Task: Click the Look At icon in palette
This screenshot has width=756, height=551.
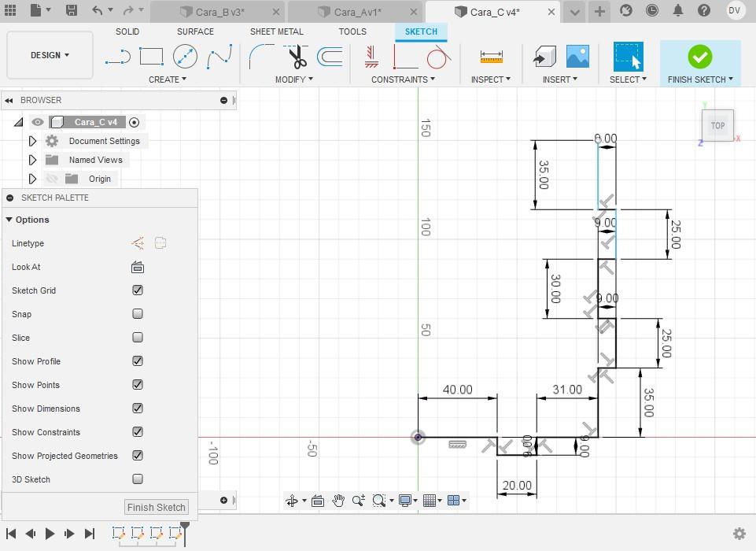Action: click(x=138, y=267)
